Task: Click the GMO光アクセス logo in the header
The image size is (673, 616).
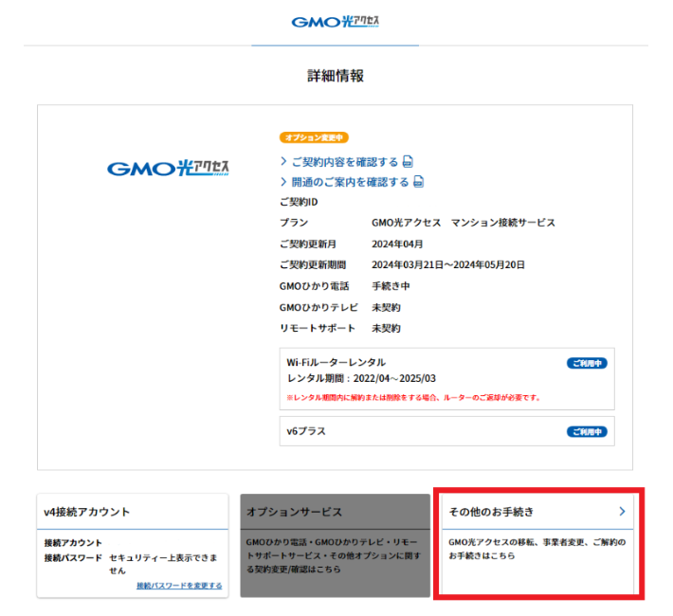Action: (x=336, y=22)
